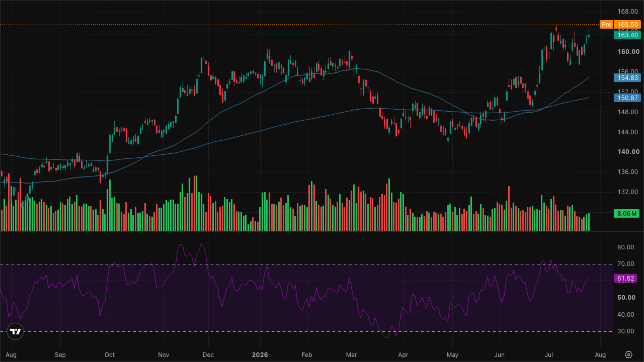The width and height of the screenshot is (644, 362).
Task: Click the 160.00 price scale level
Action: [628, 52]
